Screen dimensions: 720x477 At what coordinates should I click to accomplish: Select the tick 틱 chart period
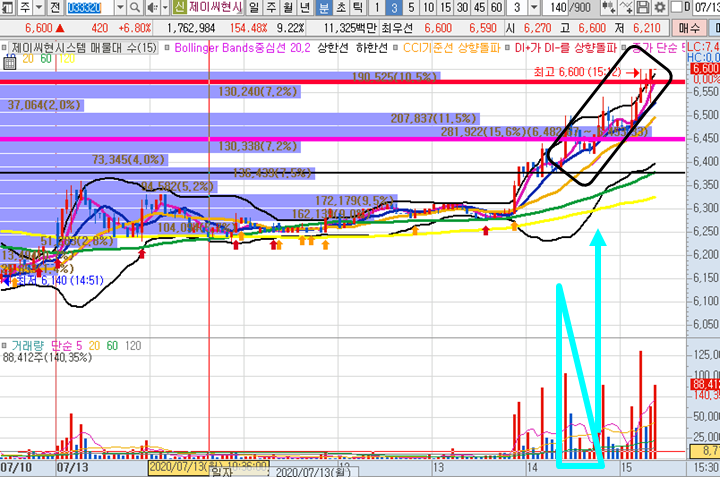tap(357, 7)
